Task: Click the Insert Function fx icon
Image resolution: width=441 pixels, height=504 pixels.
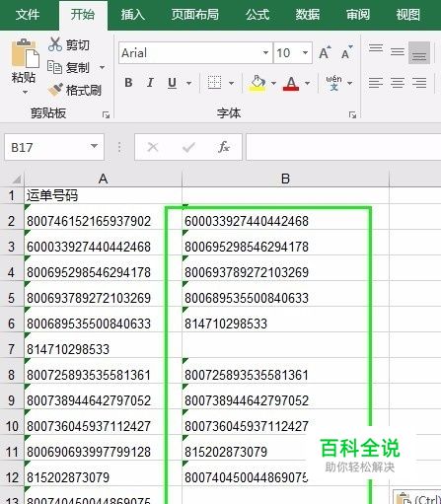Action: (x=224, y=147)
